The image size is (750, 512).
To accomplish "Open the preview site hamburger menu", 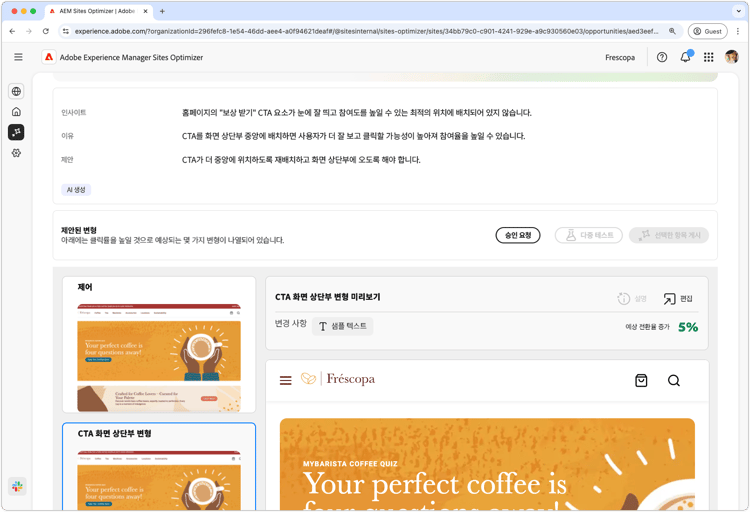I will pyautogui.click(x=286, y=380).
